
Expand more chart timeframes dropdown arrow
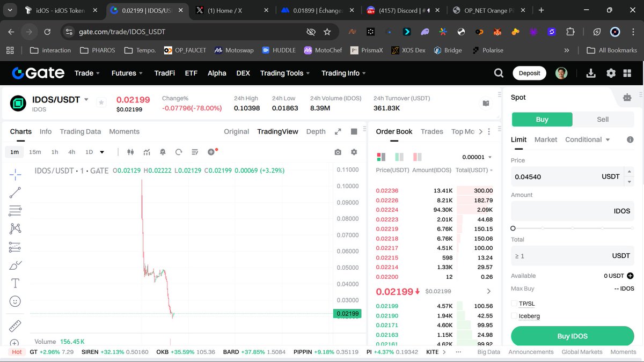tap(102, 152)
